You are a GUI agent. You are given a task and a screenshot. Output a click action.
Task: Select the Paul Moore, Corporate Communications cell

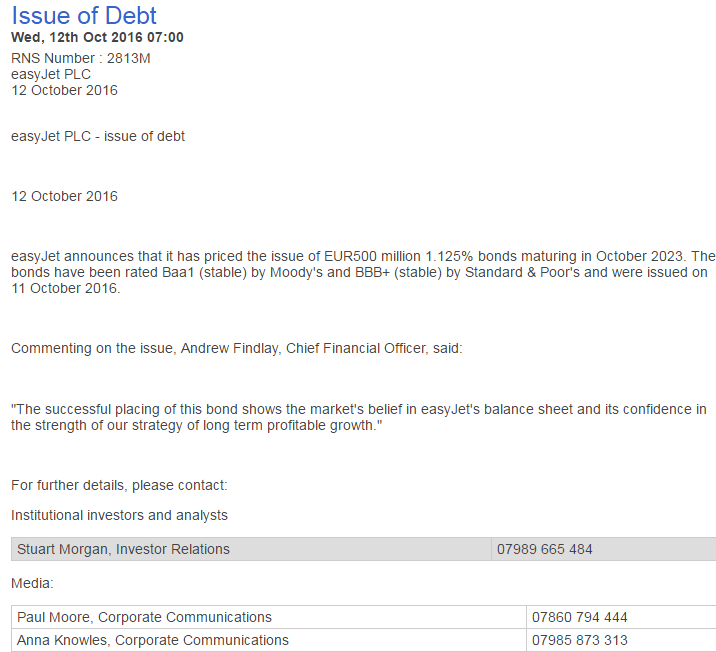[x=144, y=617]
